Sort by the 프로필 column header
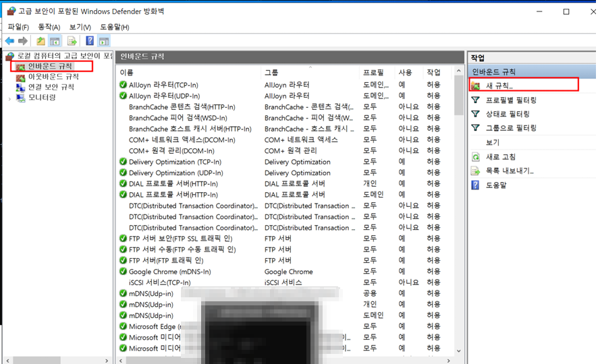The height and width of the screenshot is (364, 598). pos(377,72)
